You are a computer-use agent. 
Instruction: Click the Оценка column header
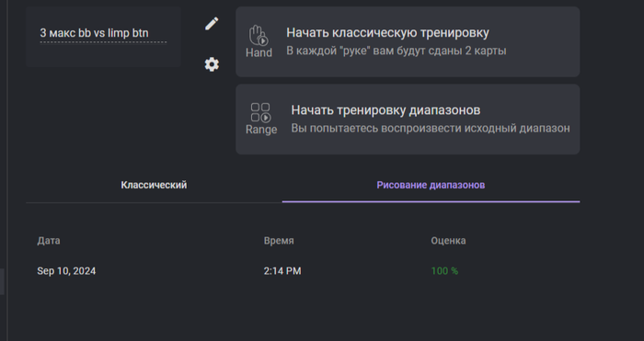[x=448, y=241]
